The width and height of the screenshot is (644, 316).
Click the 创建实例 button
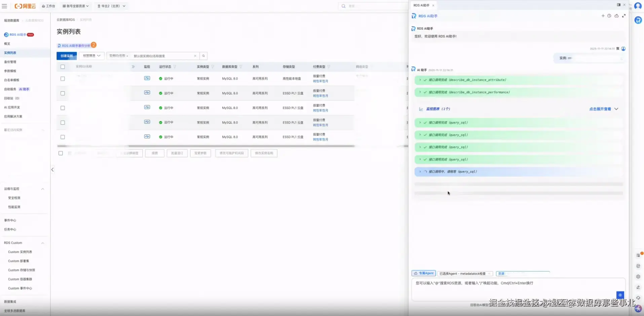tap(67, 56)
